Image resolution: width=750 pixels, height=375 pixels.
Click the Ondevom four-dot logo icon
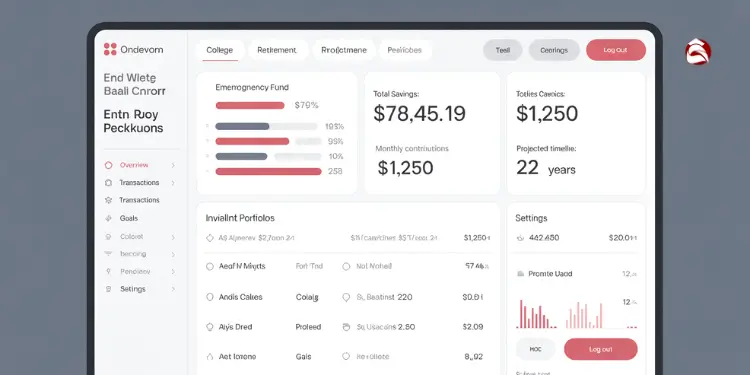pyautogui.click(x=110, y=49)
